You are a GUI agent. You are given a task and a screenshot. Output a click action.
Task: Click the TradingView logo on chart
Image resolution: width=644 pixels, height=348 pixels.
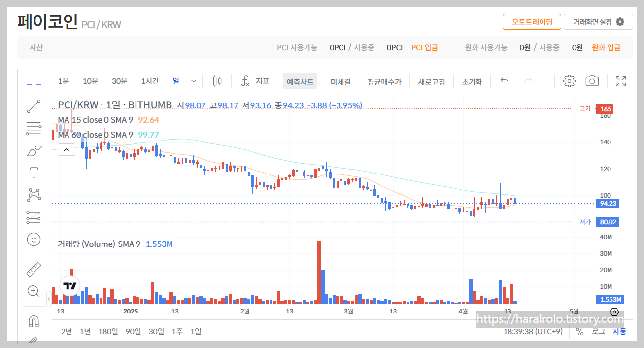[70, 286]
